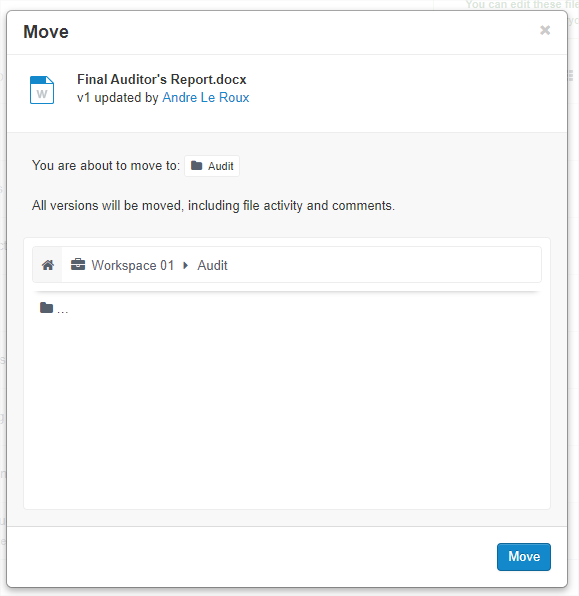The width and height of the screenshot is (579, 596).
Task: Click the list-view icon behind the dialog
Action: coord(570,75)
